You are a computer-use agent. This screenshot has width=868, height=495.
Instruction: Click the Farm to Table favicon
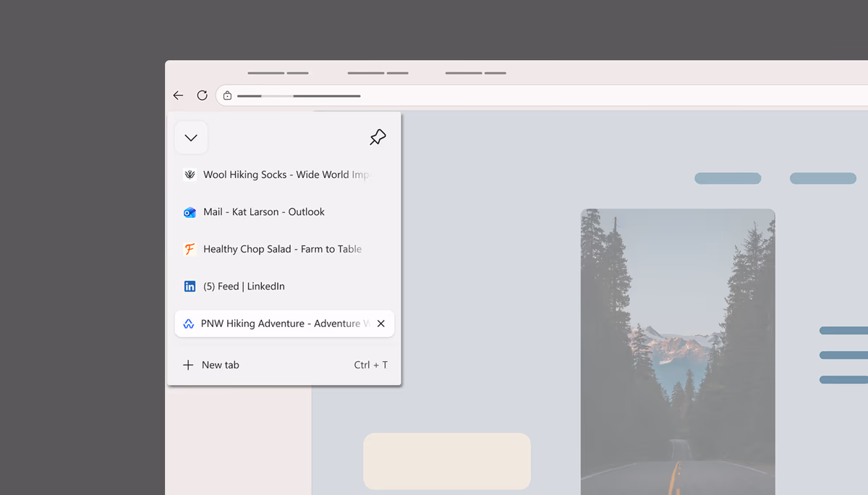point(190,249)
